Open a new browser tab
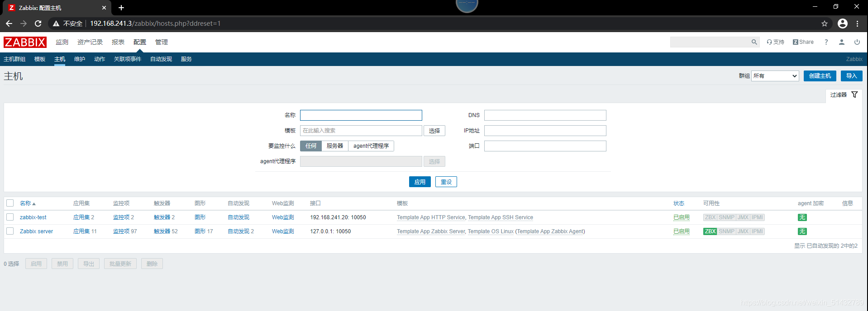The image size is (868, 311). click(121, 8)
